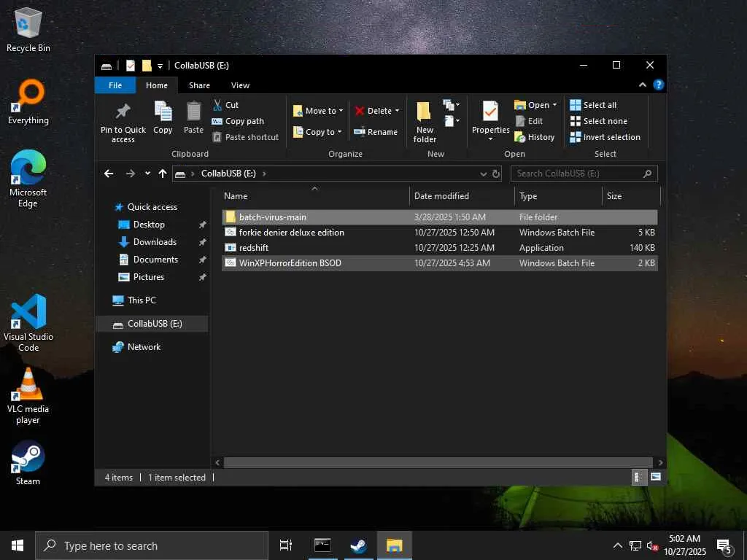
Task: Create a New folder from the ribbon
Action: pos(425,122)
